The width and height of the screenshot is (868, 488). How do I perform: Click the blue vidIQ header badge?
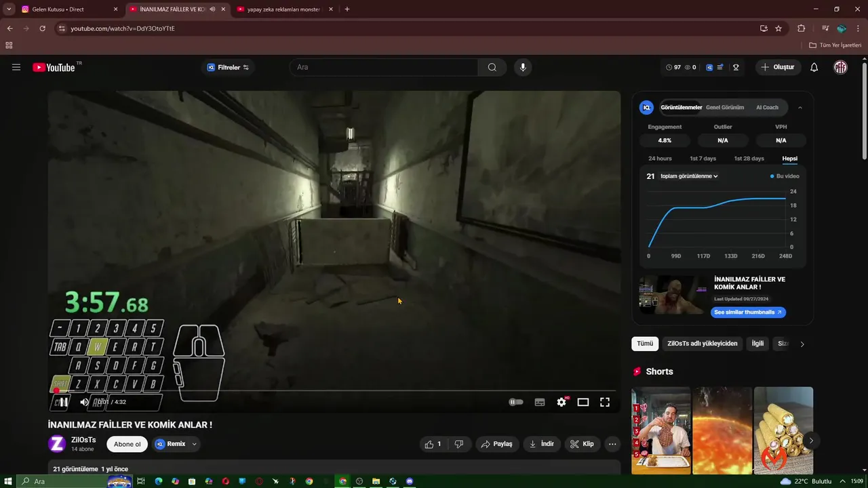point(709,67)
